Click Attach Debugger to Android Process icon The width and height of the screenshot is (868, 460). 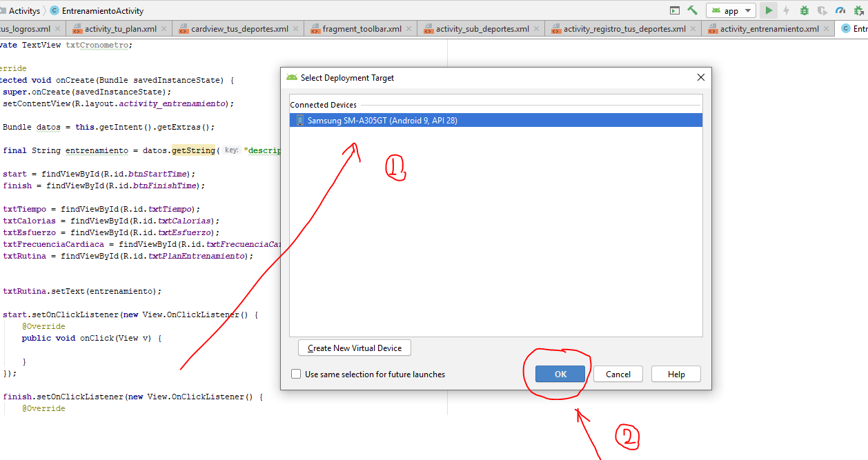[859, 10]
